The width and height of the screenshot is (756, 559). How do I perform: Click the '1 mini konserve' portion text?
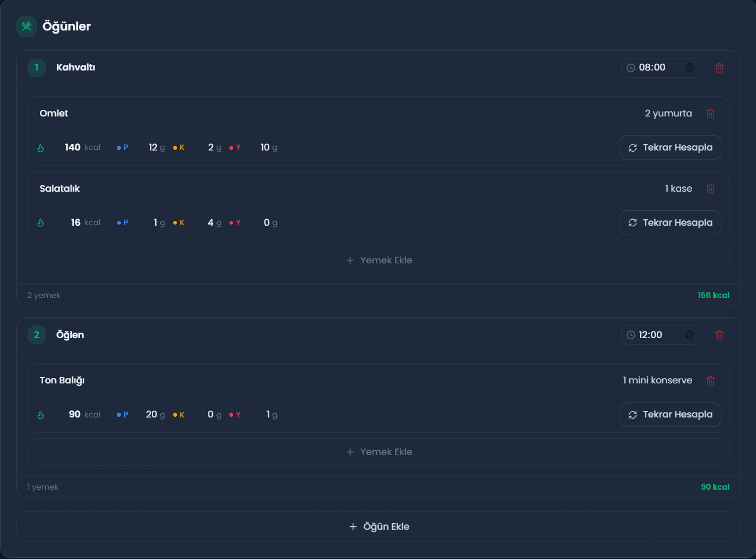point(657,380)
